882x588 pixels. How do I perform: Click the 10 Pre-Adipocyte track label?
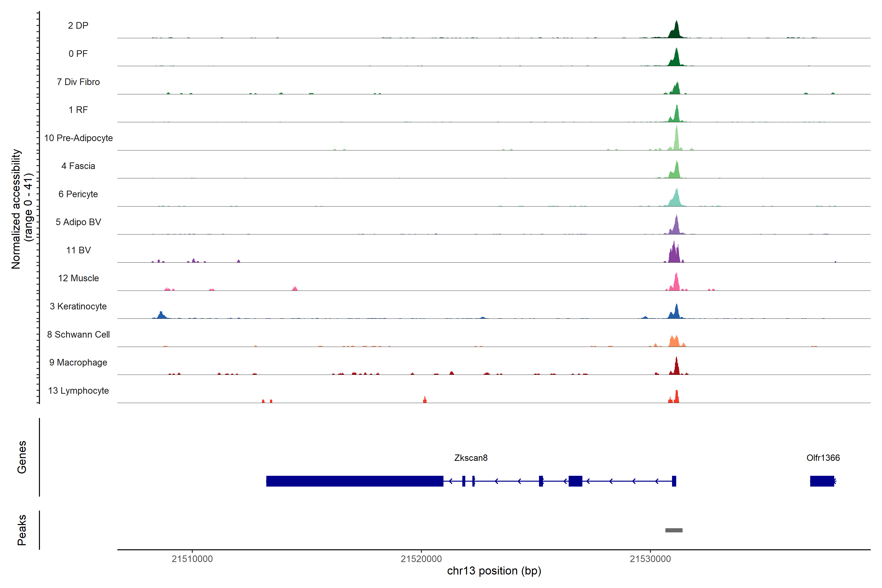pos(78,138)
